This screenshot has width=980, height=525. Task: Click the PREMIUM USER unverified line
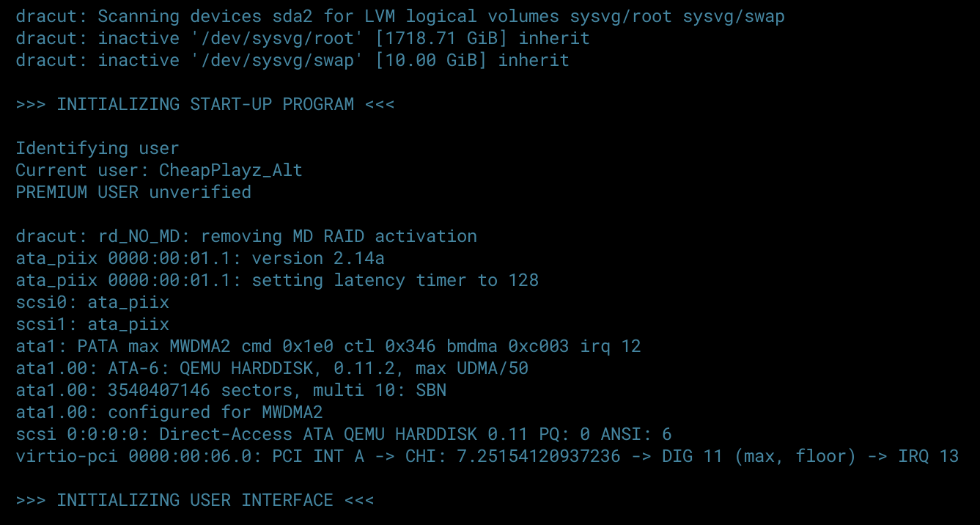(x=133, y=192)
